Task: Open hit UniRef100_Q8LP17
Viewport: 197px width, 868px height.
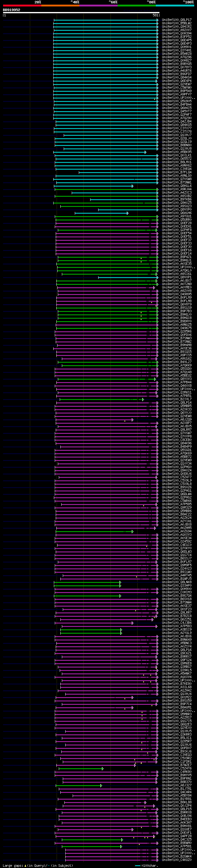Action: pyautogui.click(x=176, y=20)
